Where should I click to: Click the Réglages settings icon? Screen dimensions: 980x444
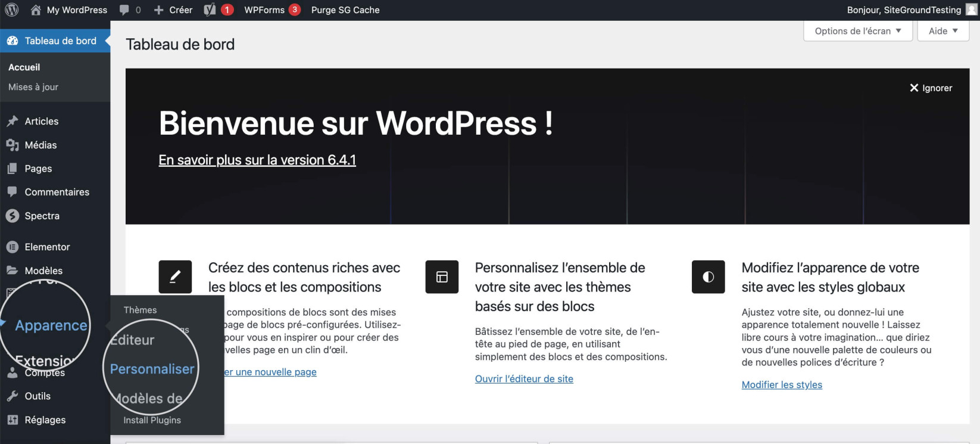click(x=13, y=420)
